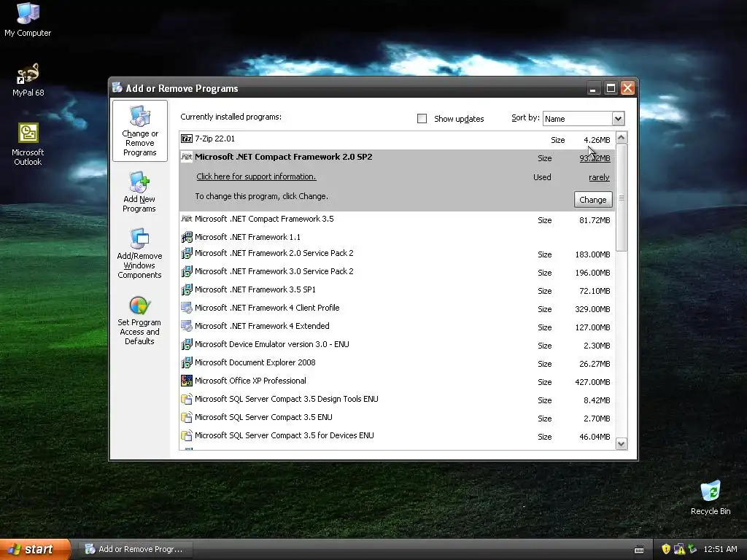Viewport: 747px width, 560px height.
Task: Select Microsoft .NET Framework 1.1 entry
Action: coord(397,237)
